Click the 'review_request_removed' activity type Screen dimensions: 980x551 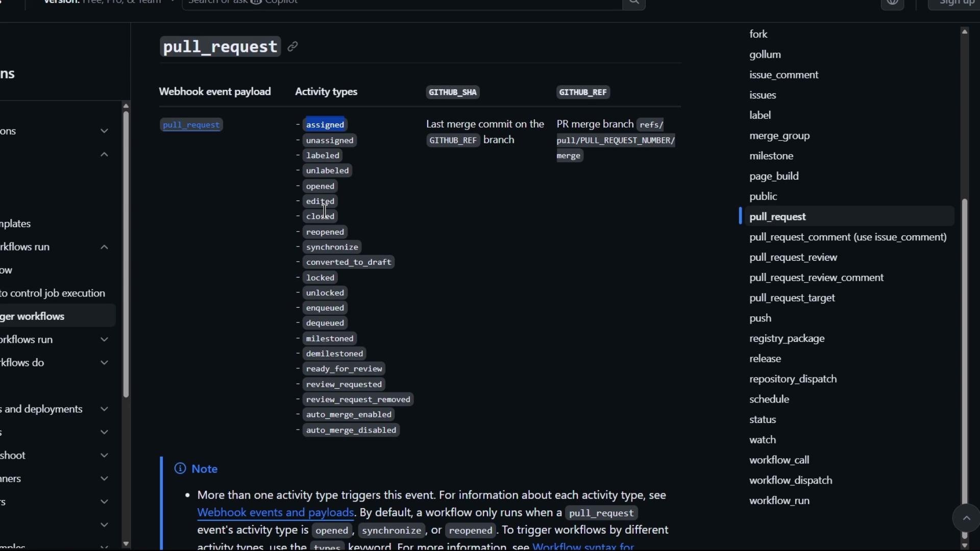pos(358,399)
